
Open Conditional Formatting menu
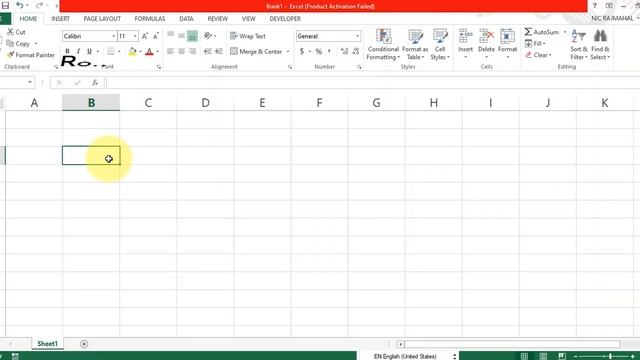pyautogui.click(x=383, y=44)
